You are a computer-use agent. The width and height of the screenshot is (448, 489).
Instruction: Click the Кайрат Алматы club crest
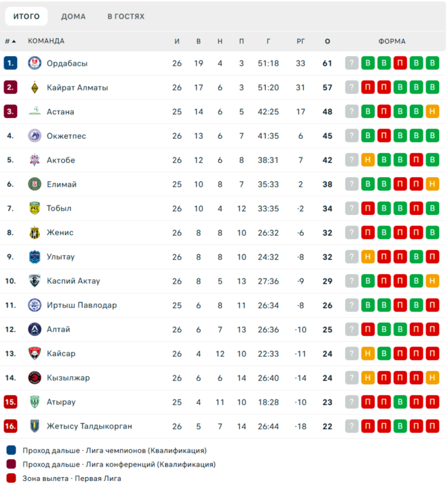coord(35,87)
